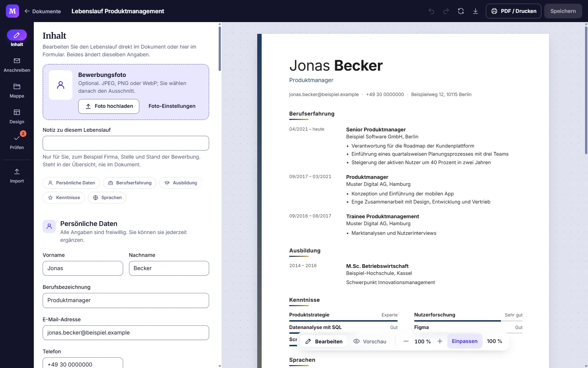
Task: Click the Telefon input field
Action: coord(83,363)
